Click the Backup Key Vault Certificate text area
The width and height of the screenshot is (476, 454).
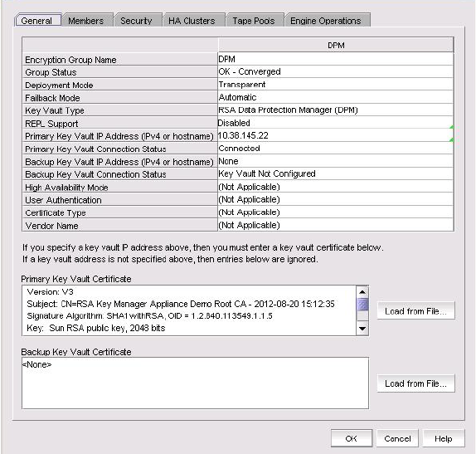pyautogui.click(x=195, y=383)
